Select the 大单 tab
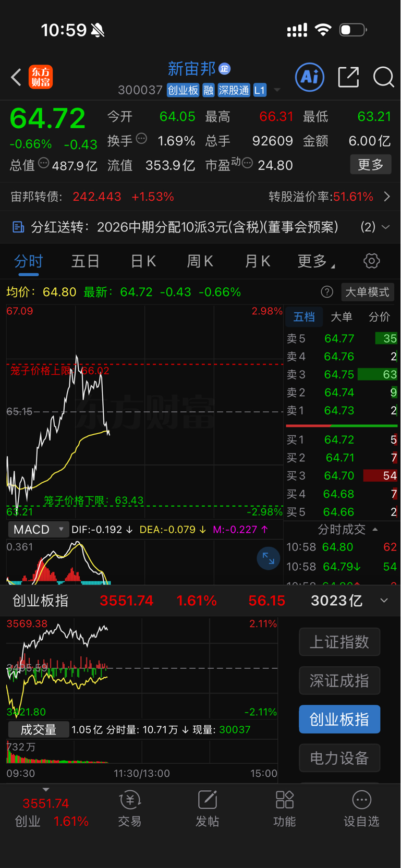The width and height of the screenshot is (401, 868). tap(342, 317)
